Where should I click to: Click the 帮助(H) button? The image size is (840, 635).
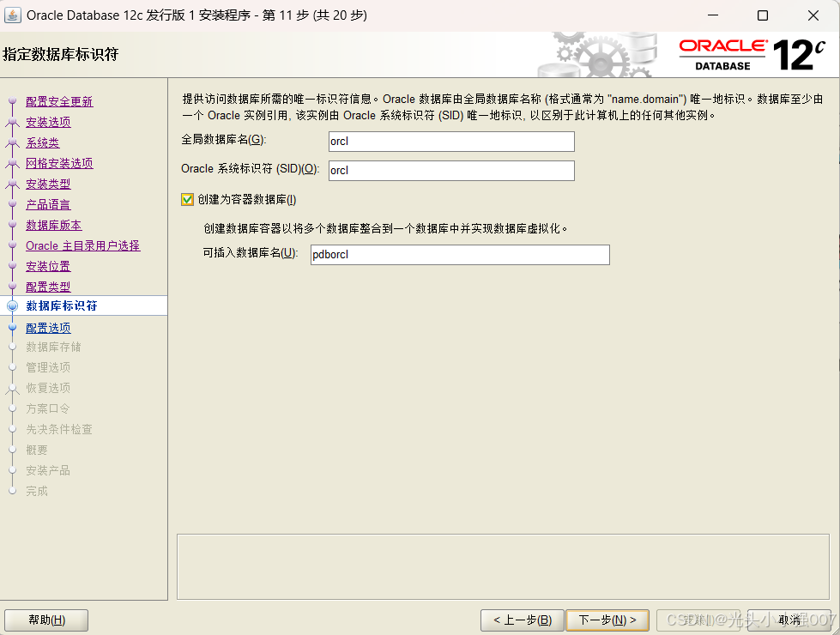pos(46,620)
